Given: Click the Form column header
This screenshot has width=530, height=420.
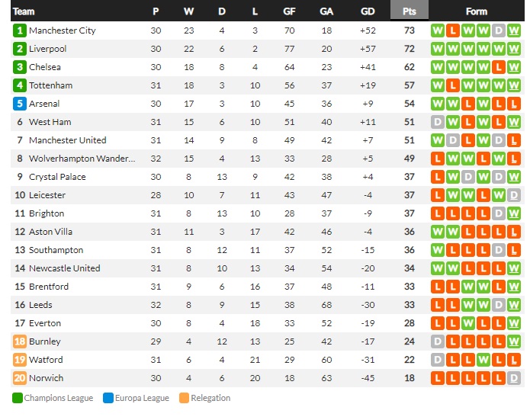Looking at the screenshot, I should click(x=477, y=11).
